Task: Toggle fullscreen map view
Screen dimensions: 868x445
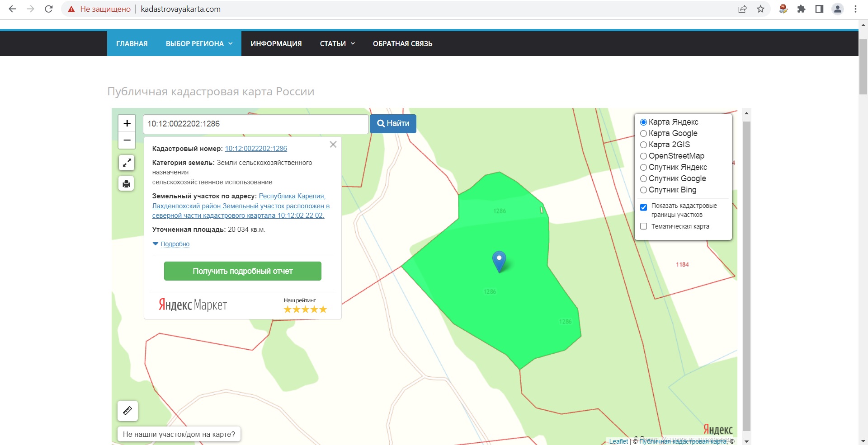Action: [127, 163]
